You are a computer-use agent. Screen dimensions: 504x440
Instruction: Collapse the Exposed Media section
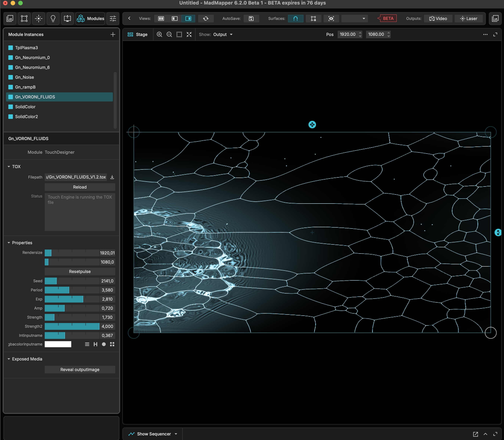coord(9,359)
